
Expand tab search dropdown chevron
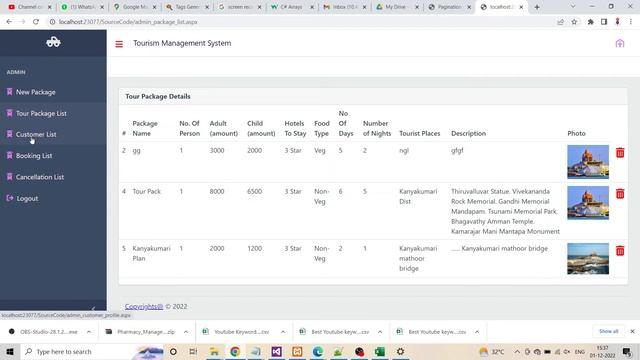[x=573, y=7]
